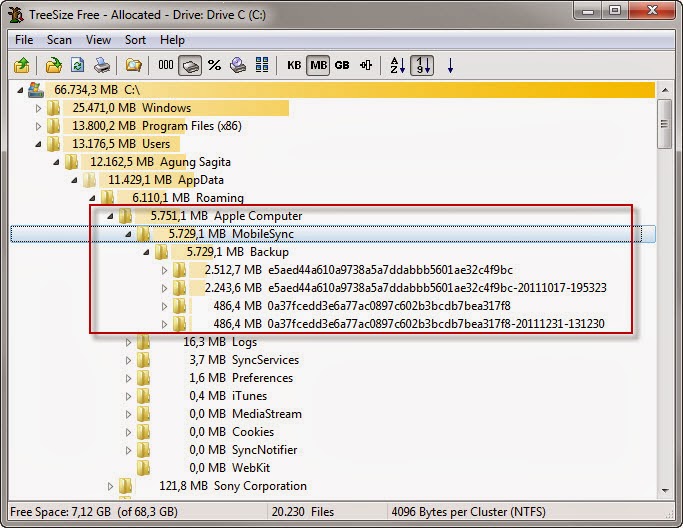The width and height of the screenshot is (683, 528).
Task: Collapse the Apple Computer folder
Action: 110,216
